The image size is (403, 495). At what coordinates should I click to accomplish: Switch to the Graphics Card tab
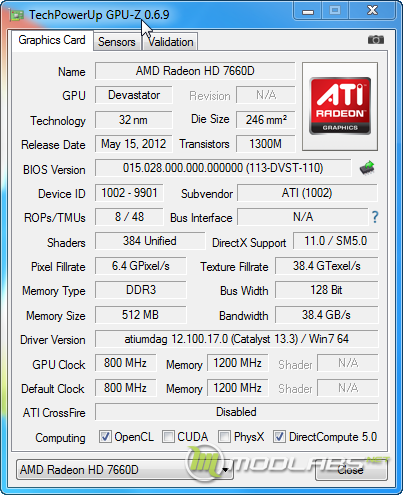pyautogui.click(x=52, y=40)
